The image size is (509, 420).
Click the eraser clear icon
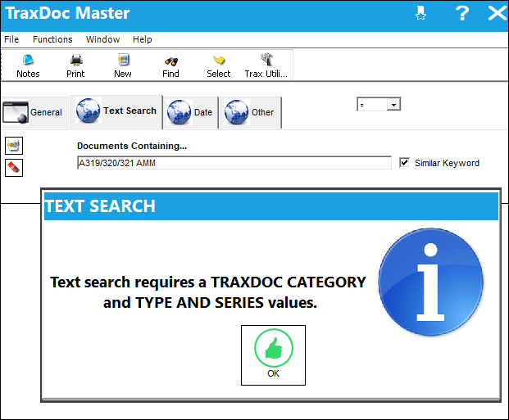click(14, 168)
